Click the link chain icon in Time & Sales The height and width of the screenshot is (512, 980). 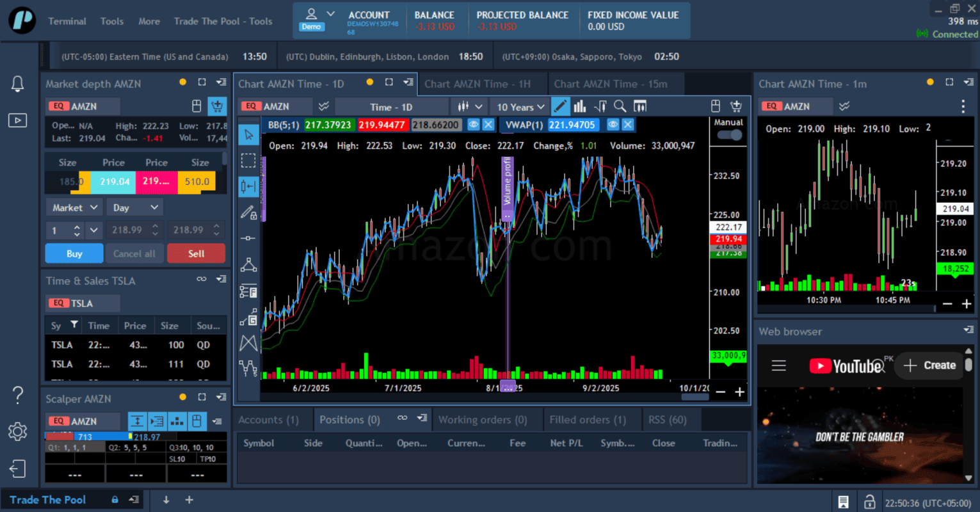[202, 279]
